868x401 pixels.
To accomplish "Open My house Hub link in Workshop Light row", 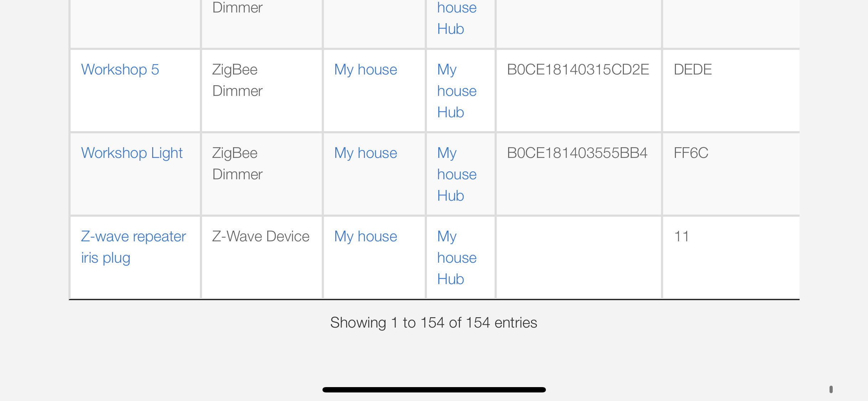I will click(457, 174).
